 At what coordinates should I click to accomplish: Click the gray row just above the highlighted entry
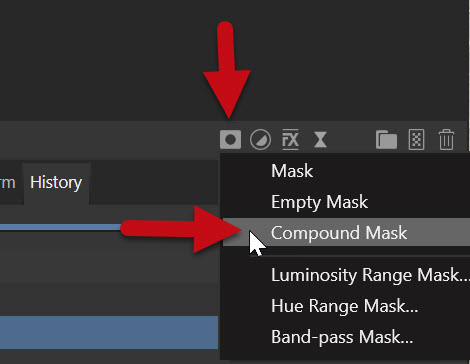109,299
